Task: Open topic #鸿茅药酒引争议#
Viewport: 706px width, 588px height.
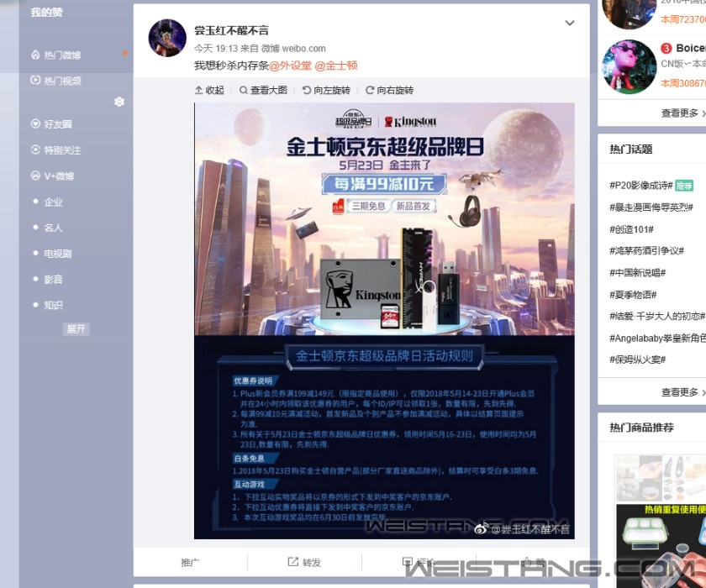Action: tap(646, 250)
